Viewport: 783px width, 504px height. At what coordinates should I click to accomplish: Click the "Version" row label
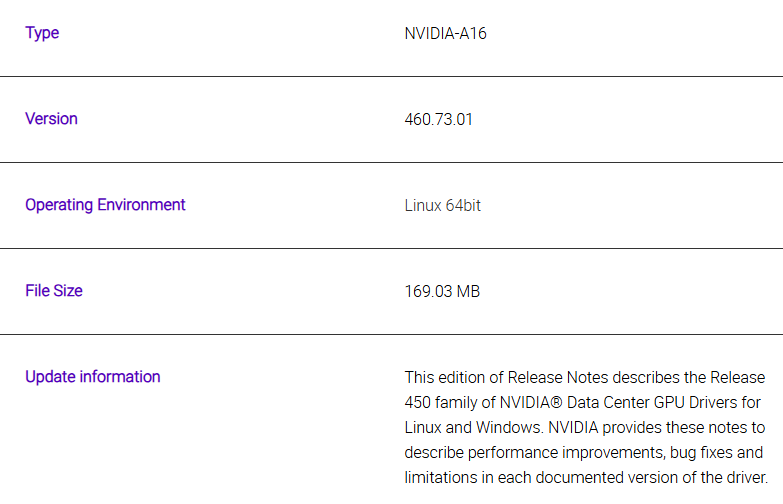(x=51, y=119)
